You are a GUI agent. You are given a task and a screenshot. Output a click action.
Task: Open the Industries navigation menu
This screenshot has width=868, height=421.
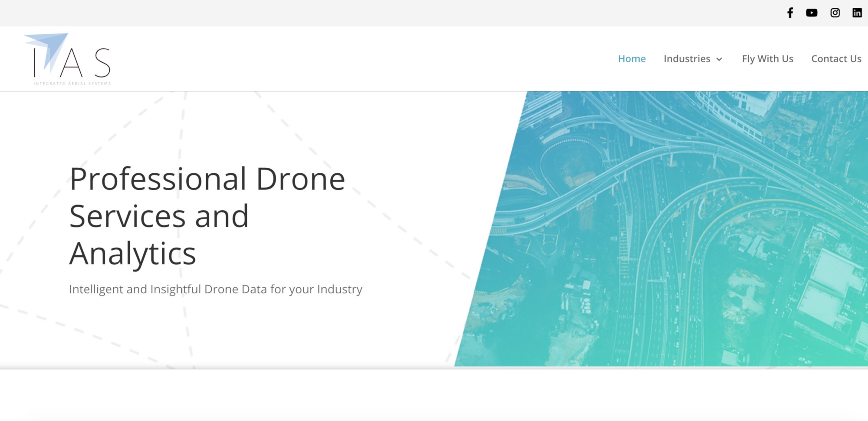coord(687,59)
